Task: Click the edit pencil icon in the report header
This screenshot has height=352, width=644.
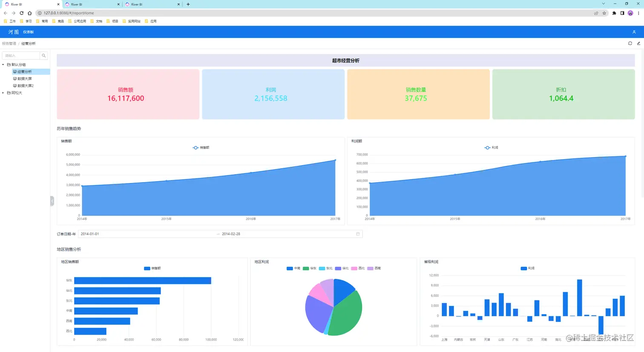Action: (638, 43)
